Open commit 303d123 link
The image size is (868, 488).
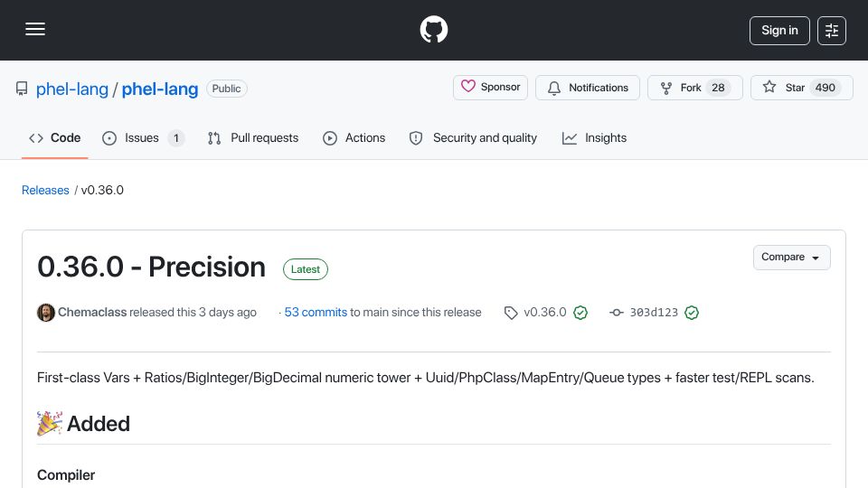pos(654,312)
